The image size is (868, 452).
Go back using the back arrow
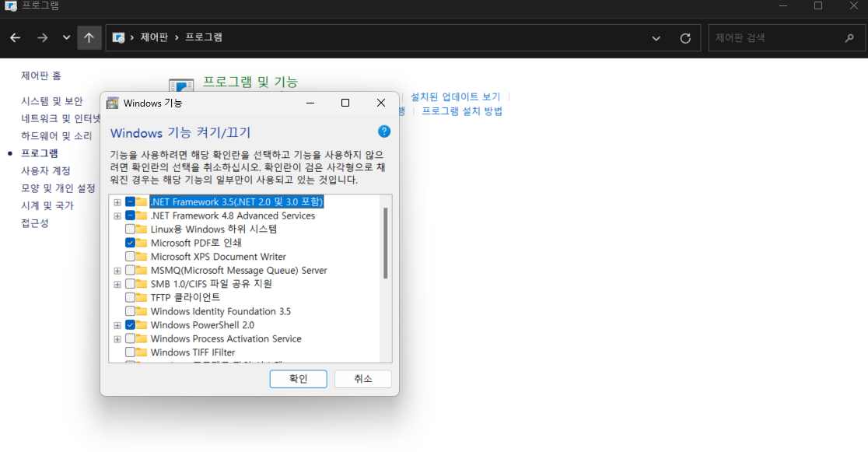tap(15, 37)
